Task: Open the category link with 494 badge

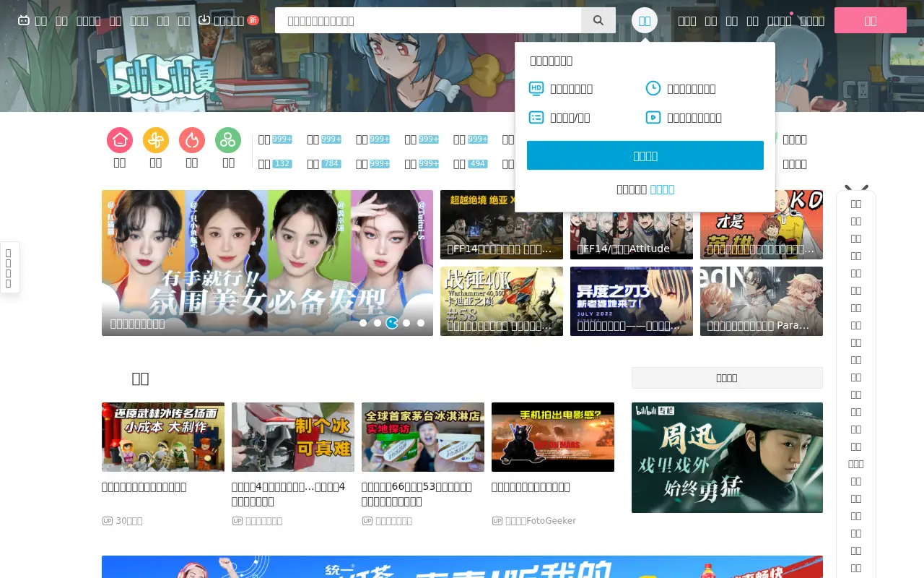Action: (471, 164)
